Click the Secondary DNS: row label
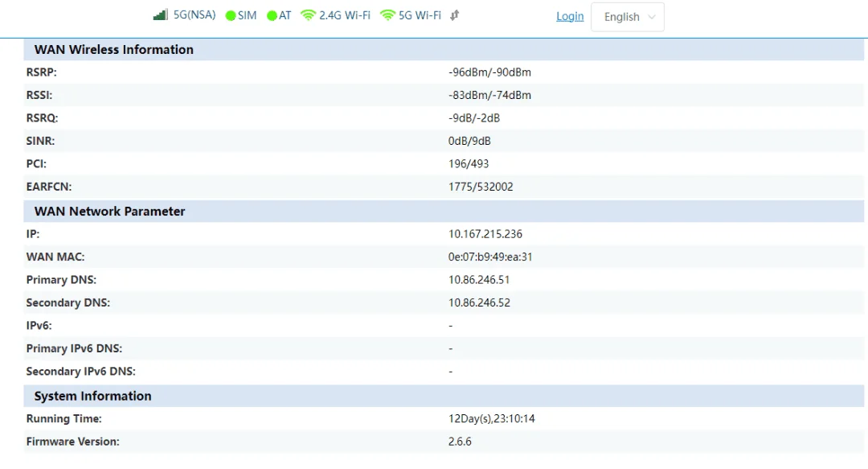The width and height of the screenshot is (868, 469). tap(68, 302)
